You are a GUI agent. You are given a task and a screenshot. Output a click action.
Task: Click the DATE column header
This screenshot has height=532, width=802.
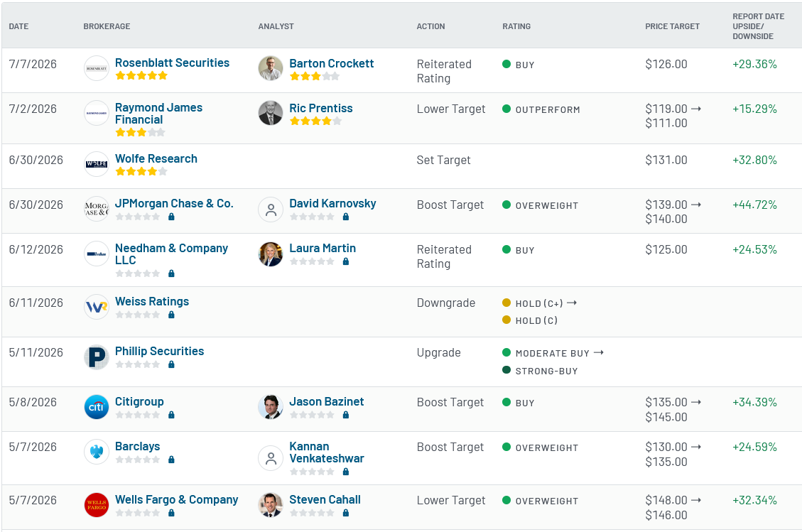(19, 26)
